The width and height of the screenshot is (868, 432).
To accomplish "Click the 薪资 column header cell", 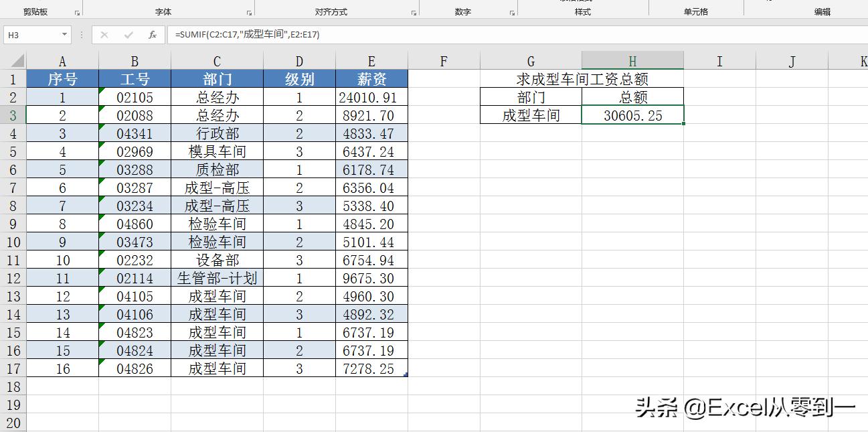I will (x=371, y=78).
